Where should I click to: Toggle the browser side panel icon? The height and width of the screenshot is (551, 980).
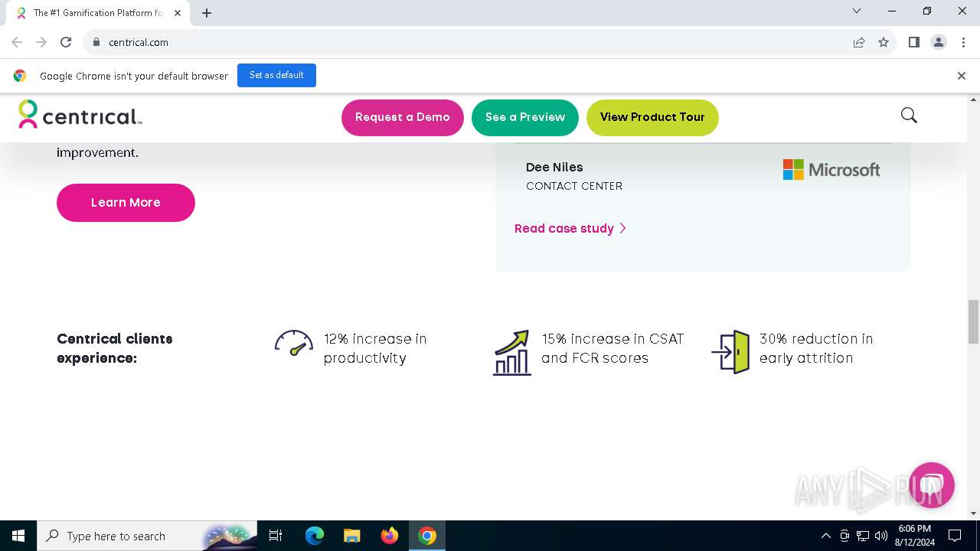pos(913,42)
